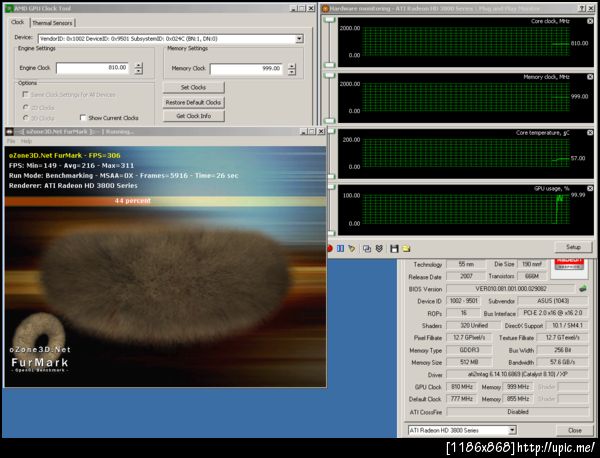Screen dimensions: 600x458
Task: Click the Shaders value 320 Unified
Action: click(473, 325)
